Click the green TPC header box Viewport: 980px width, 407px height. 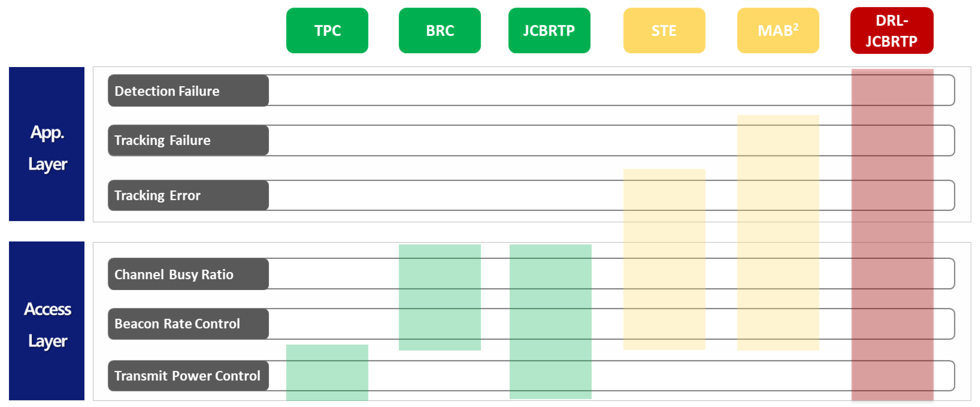pyautogui.click(x=327, y=31)
